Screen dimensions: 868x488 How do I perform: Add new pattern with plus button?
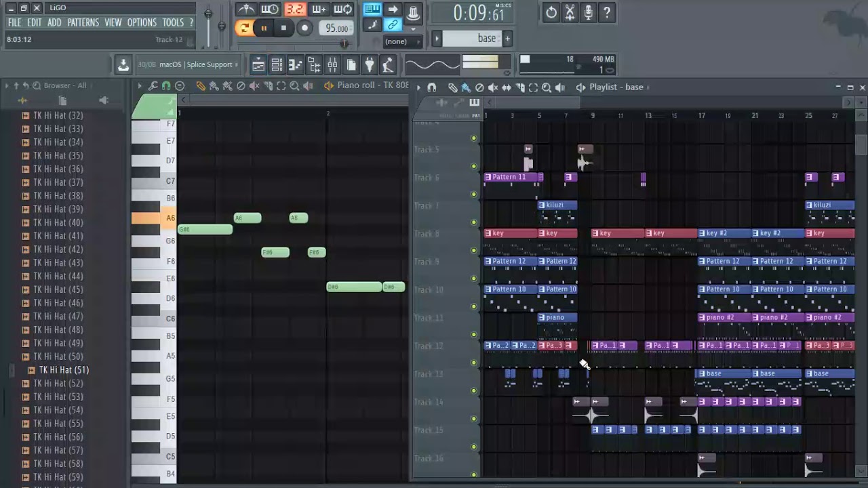pos(507,38)
